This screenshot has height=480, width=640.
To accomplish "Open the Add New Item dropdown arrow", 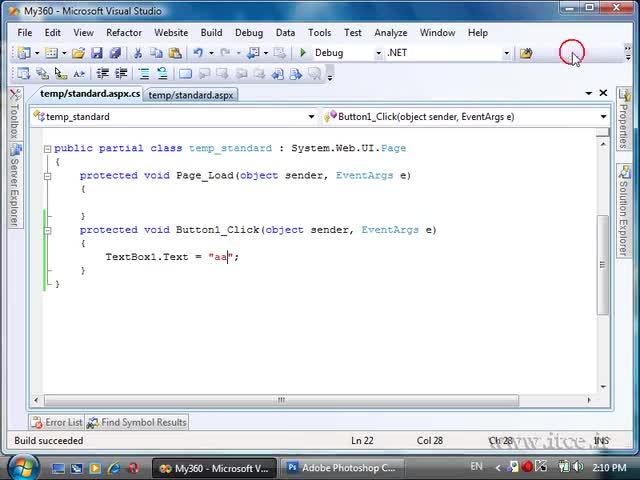I will click(64, 53).
